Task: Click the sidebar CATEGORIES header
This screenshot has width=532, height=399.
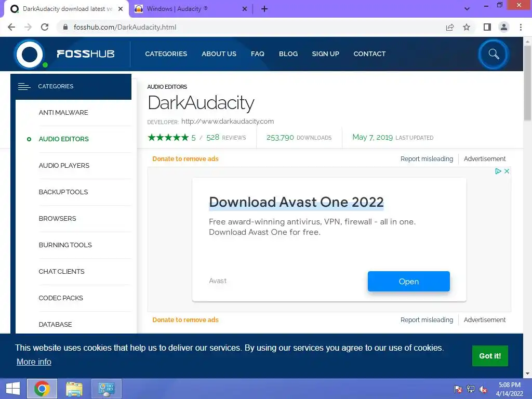Action: [71, 87]
